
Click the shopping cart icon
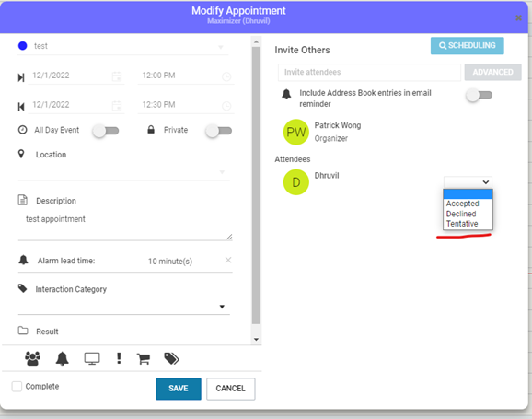(144, 358)
